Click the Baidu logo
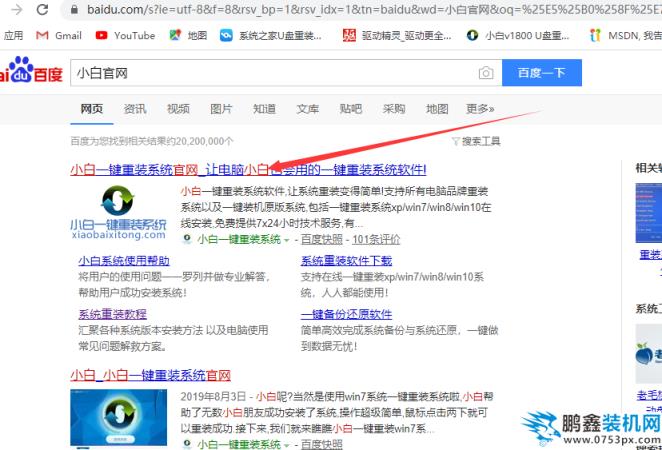The image size is (662, 450). click(31, 70)
